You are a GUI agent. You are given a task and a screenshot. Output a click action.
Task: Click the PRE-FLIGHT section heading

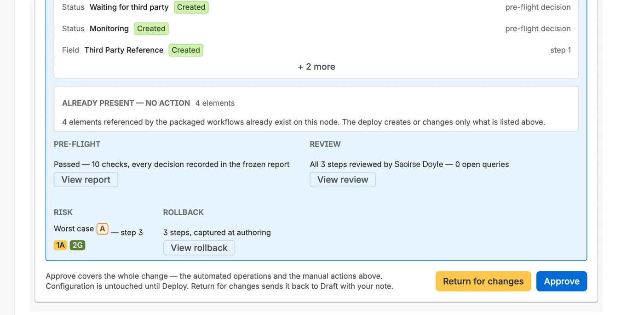(77, 144)
